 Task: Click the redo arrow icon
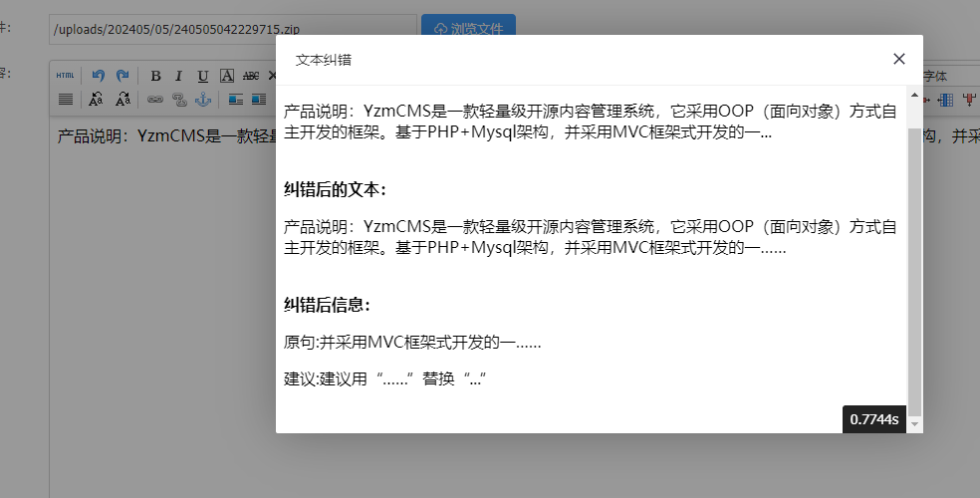(122, 76)
